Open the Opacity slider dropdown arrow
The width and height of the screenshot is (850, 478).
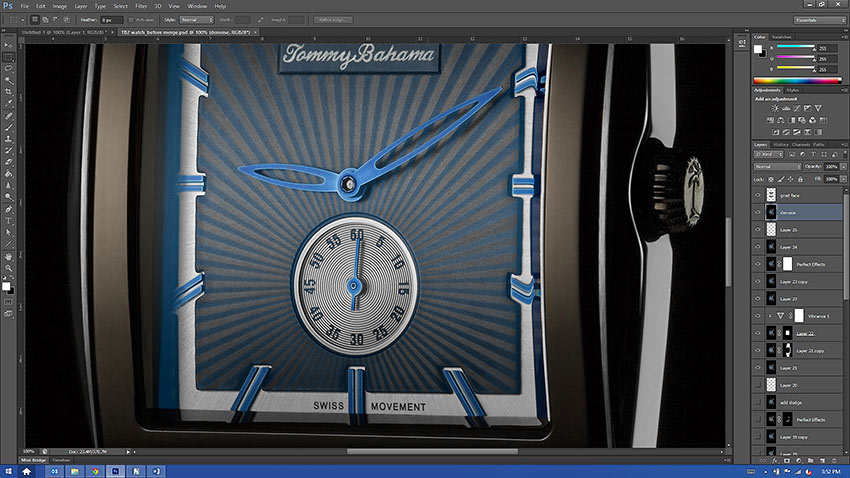coord(843,167)
